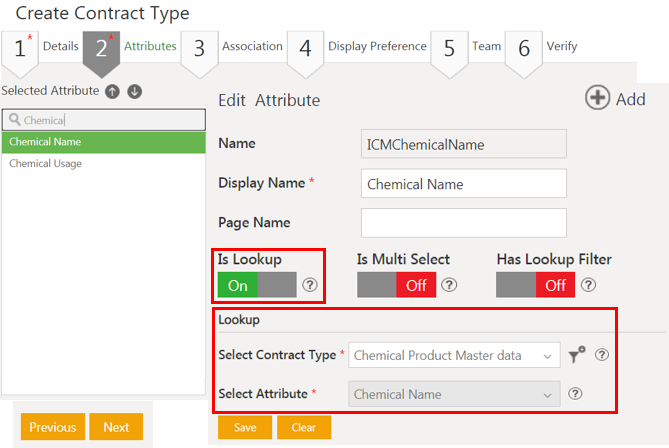Click the filter icon next to Contract Type
The width and height of the screenshot is (669, 448).
click(577, 355)
